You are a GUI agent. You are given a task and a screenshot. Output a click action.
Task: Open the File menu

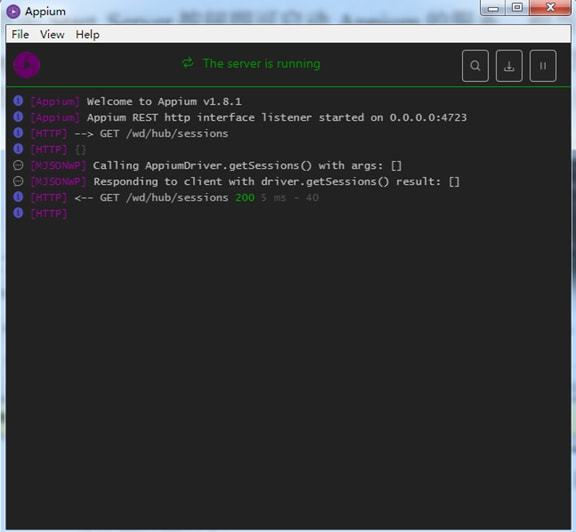[20, 35]
